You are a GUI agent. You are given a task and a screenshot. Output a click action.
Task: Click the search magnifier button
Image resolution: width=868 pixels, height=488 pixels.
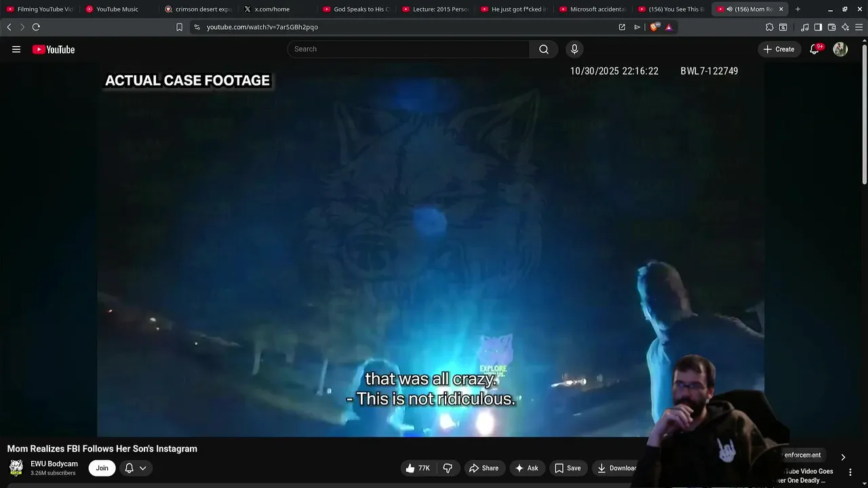544,49
